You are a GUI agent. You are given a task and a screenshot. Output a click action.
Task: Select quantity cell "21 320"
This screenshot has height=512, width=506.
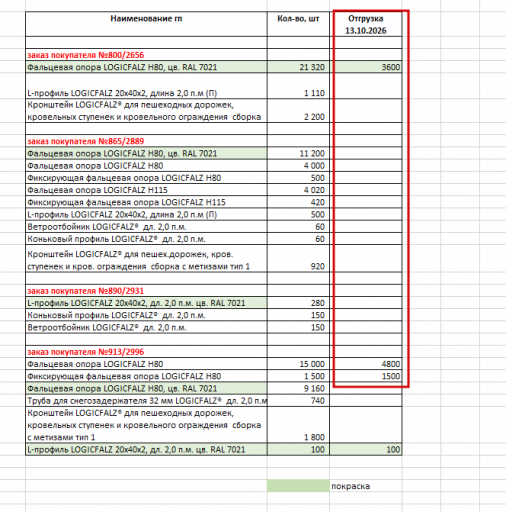[298, 67]
